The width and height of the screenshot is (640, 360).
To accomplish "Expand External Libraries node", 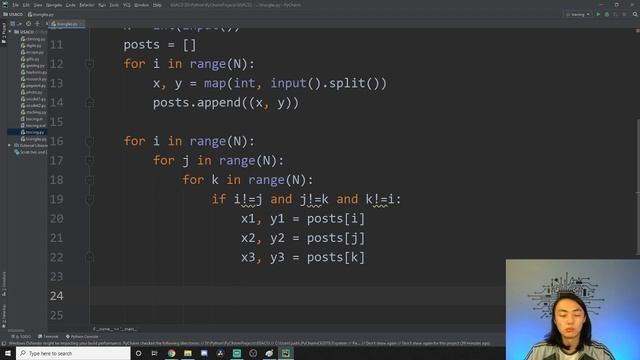I will pos(10,145).
